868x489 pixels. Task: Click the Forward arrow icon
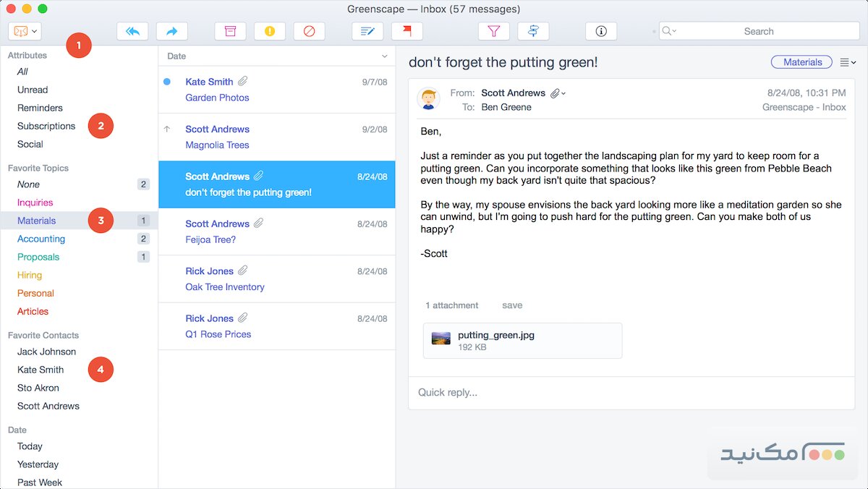[171, 31]
